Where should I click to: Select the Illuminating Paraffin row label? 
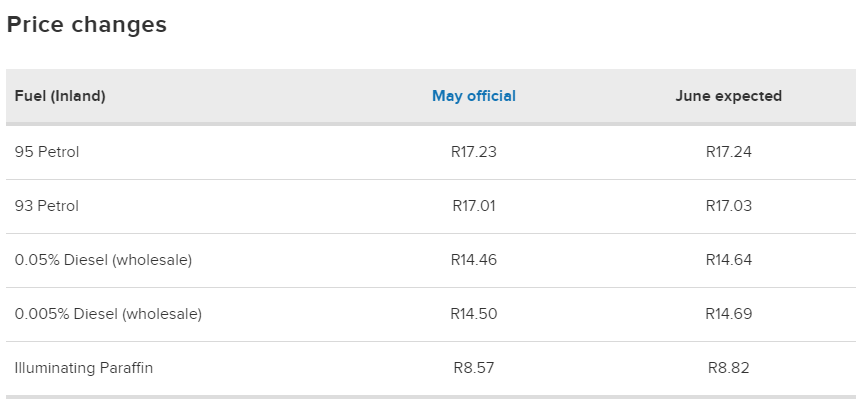[x=84, y=368]
